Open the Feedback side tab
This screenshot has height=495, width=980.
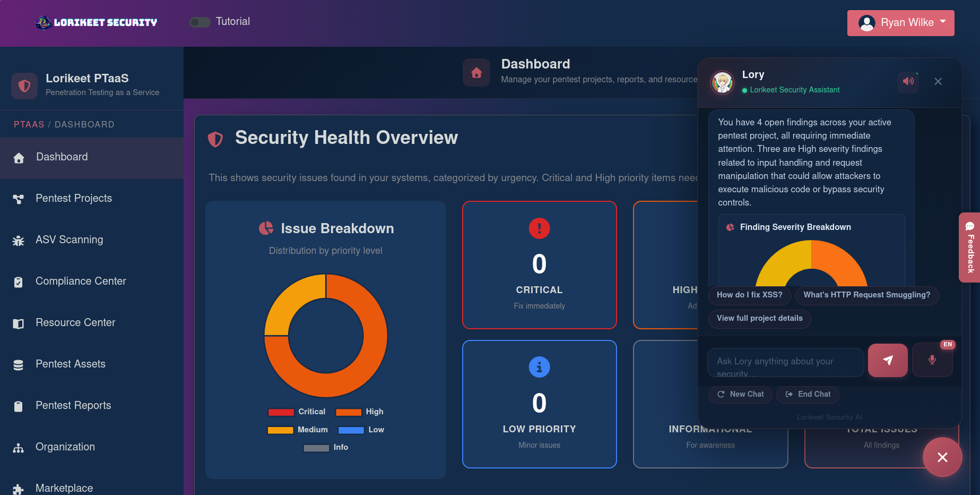click(969, 247)
